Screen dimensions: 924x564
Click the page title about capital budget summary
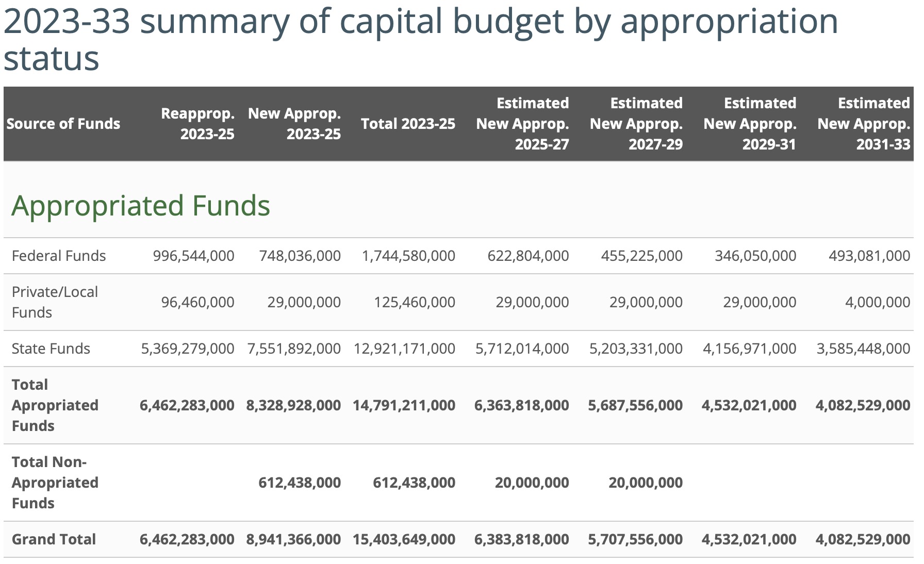coord(420,39)
